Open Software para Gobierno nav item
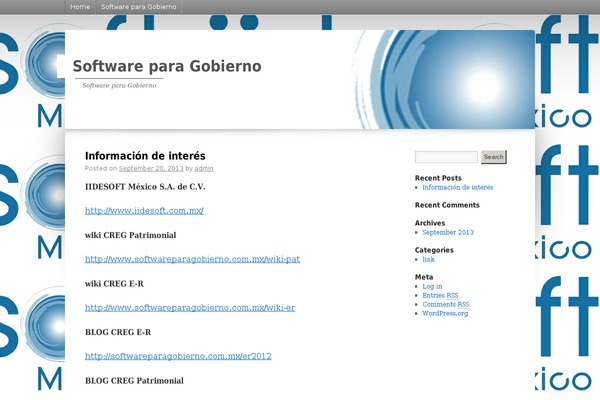600x400 pixels. [x=139, y=7]
